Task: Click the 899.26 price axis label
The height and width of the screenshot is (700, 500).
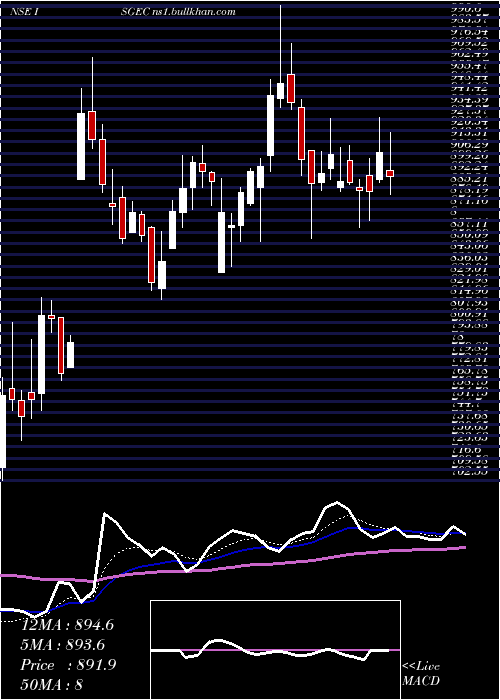Action: (x=468, y=156)
